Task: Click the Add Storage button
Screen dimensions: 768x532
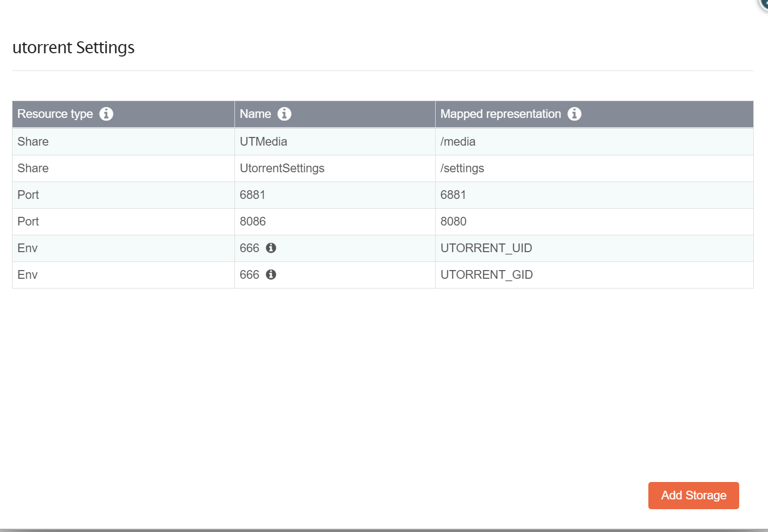Action: [x=693, y=496]
